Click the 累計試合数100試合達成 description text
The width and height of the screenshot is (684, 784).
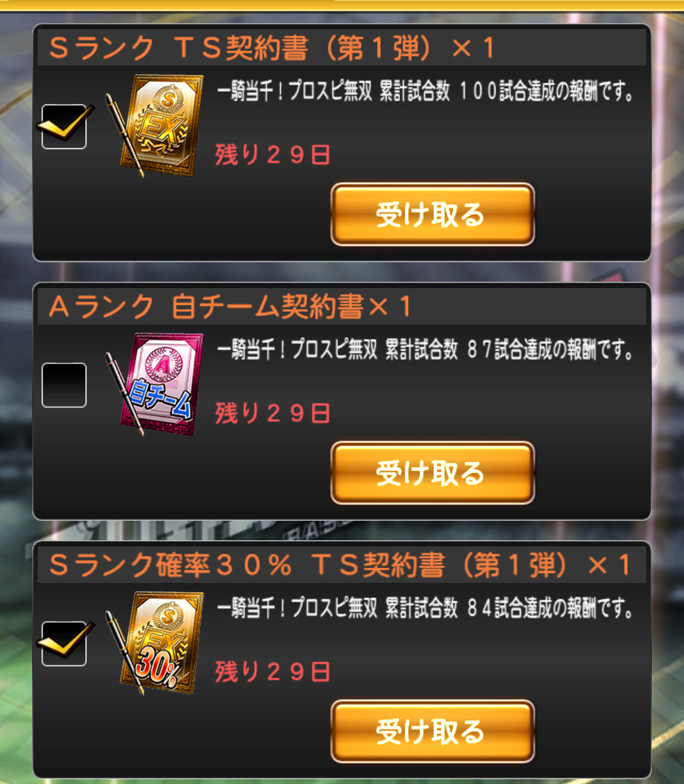[426, 91]
